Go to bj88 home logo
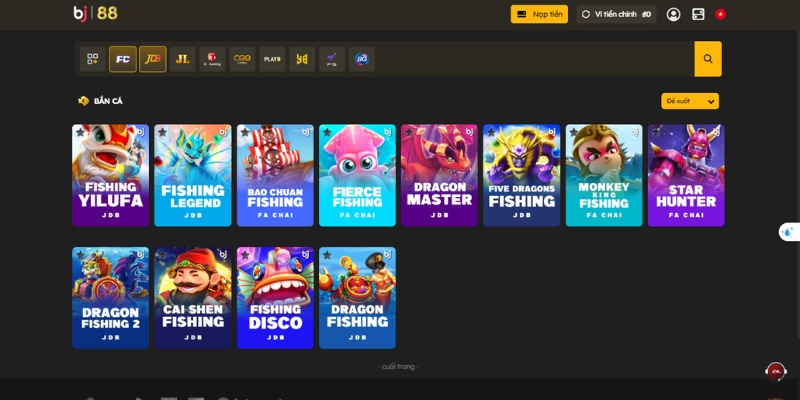The image size is (800, 400). point(95,14)
